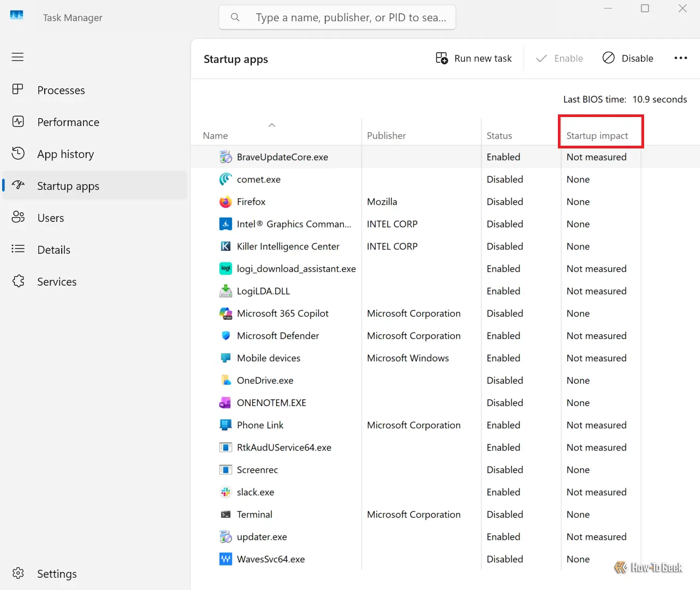Click the Microsoft 365 Copilot icon
The height and width of the screenshot is (590, 700).
pyautogui.click(x=226, y=313)
